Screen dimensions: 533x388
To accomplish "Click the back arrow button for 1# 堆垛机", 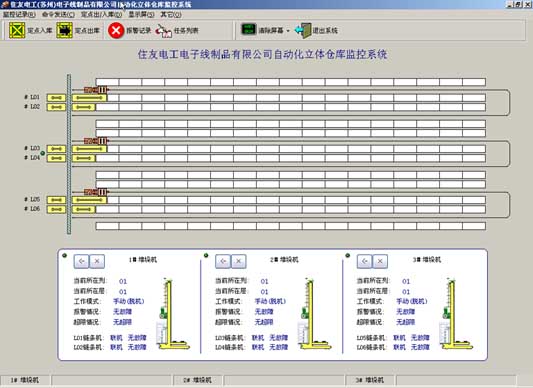I will pos(81,261).
